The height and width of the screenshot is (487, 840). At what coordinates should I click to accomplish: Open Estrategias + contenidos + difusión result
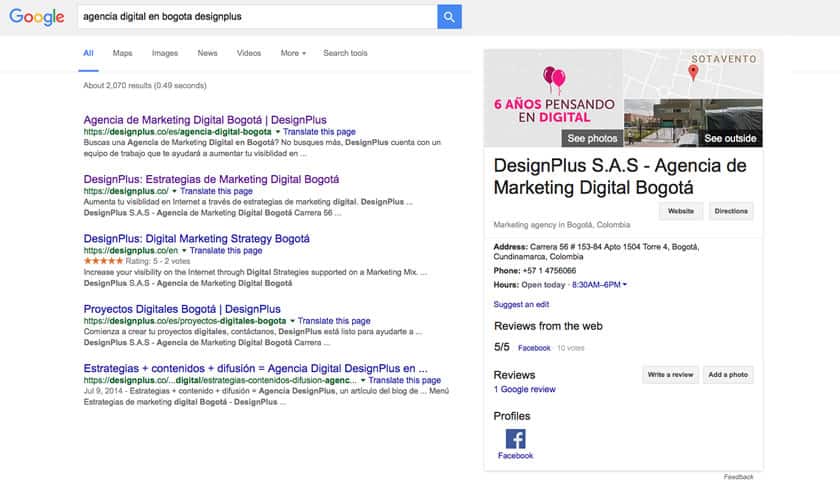click(256, 369)
